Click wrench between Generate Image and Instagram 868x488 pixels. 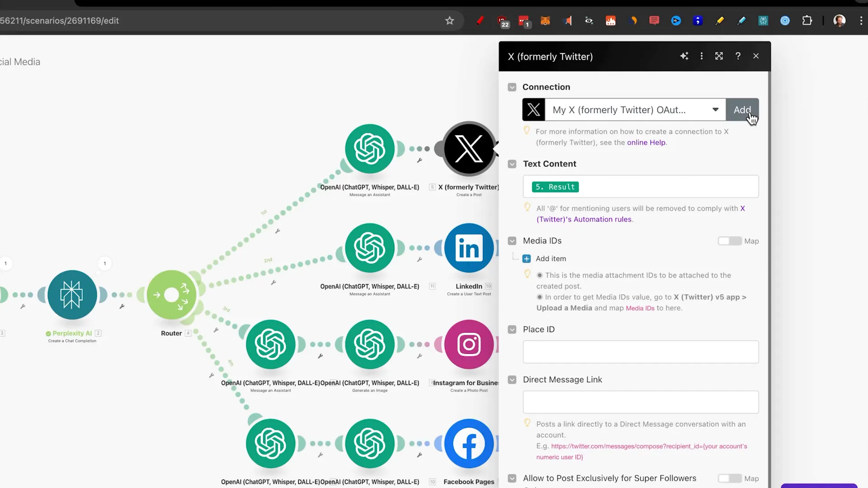coord(420,356)
